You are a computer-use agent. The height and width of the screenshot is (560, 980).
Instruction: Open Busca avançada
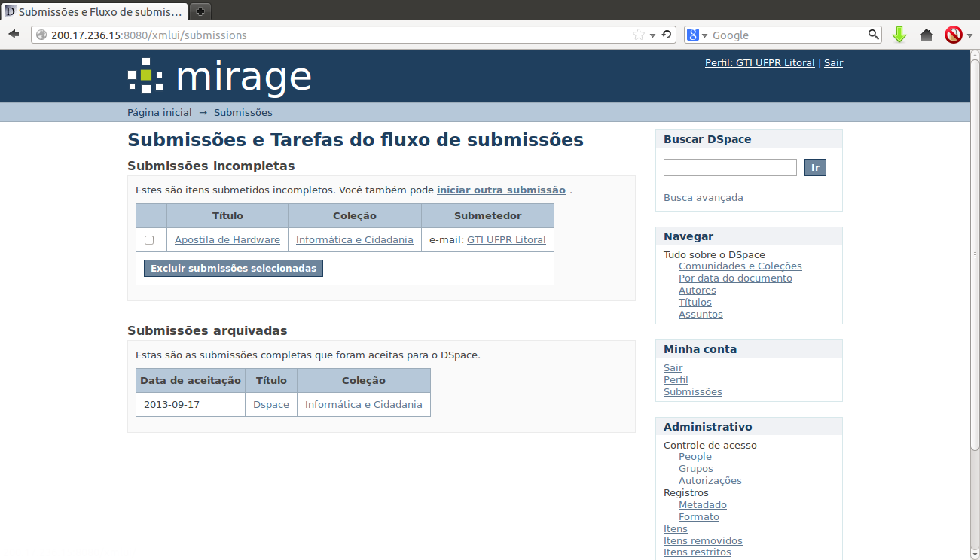(704, 198)
